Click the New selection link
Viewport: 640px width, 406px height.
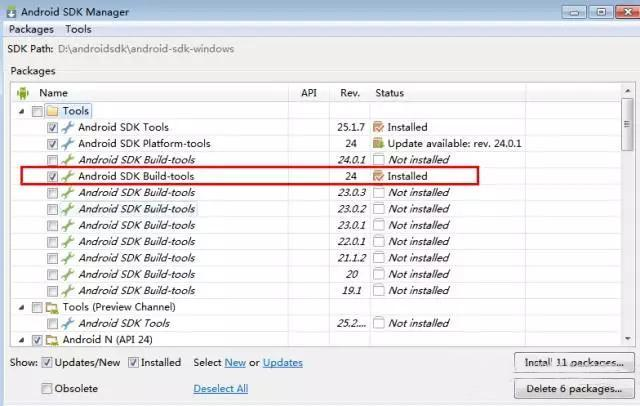coord(235,362)
